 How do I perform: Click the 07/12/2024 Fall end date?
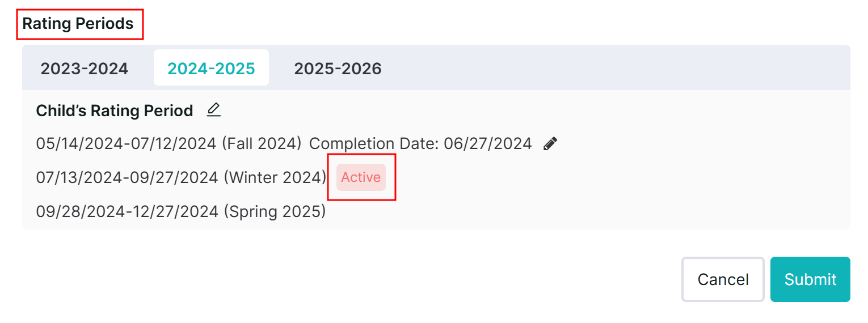click(174, 144)
